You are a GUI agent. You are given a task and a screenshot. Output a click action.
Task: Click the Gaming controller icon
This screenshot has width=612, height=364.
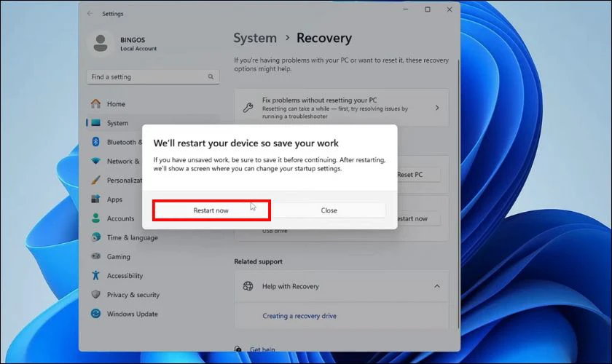click(95, 256)
